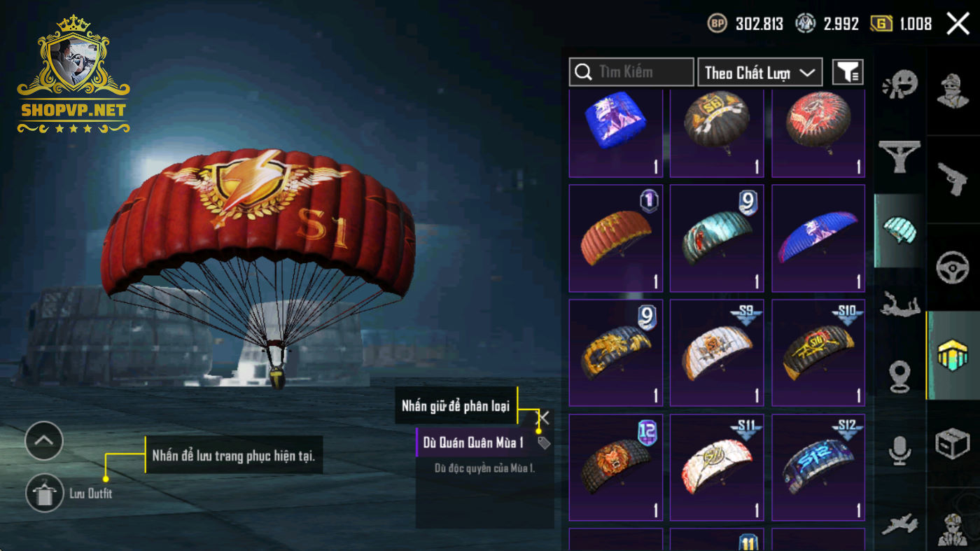Click the Tìm Kiếm search field
The image size is (980, 551).
point(631,72)
